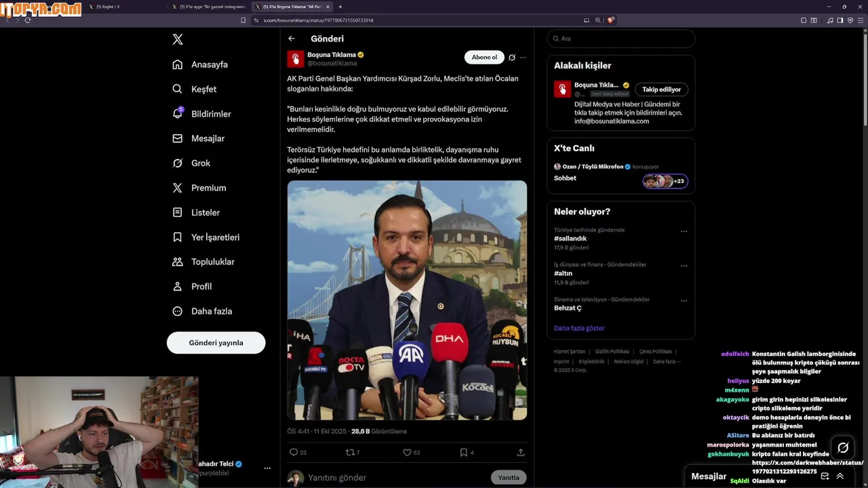Open Premium page

199,188
